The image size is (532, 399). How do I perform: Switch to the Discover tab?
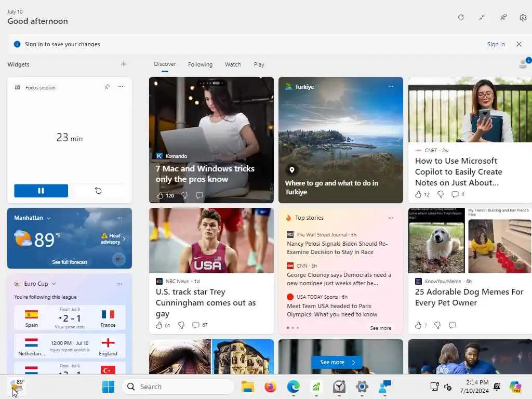click(165, 64)
